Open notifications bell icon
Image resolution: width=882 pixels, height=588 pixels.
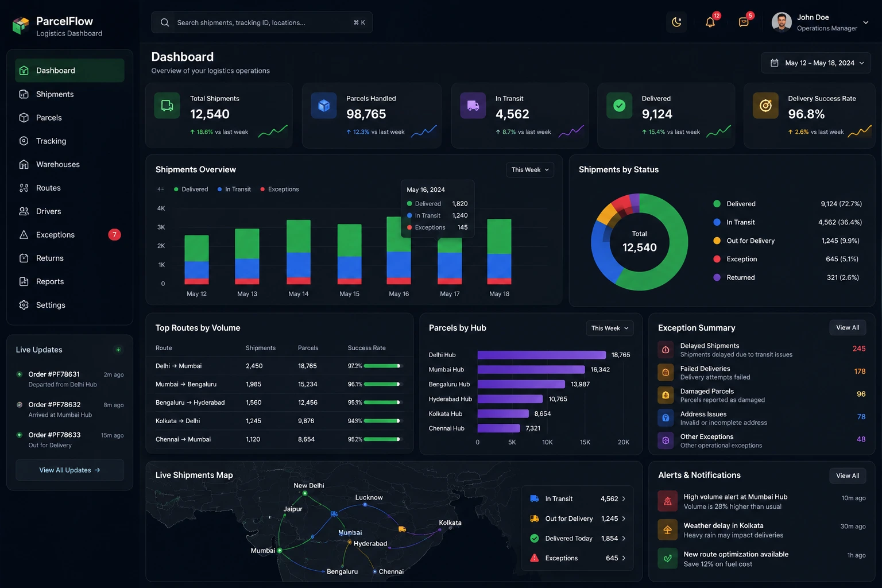coord(710,22)
